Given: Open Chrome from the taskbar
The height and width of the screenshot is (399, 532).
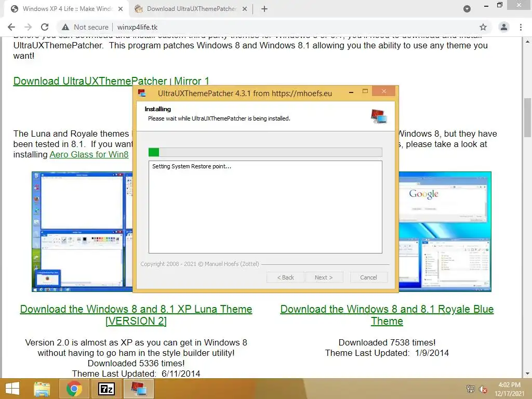Looking at the screenshot, I should point(74,389).
